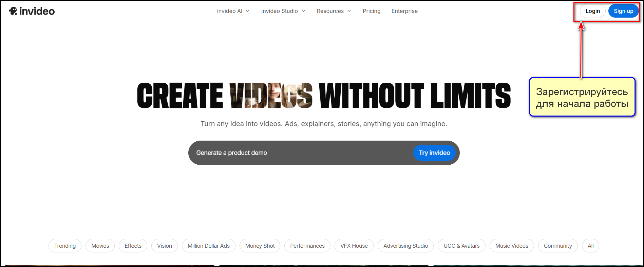Open the Pricing page

[372, 11]
